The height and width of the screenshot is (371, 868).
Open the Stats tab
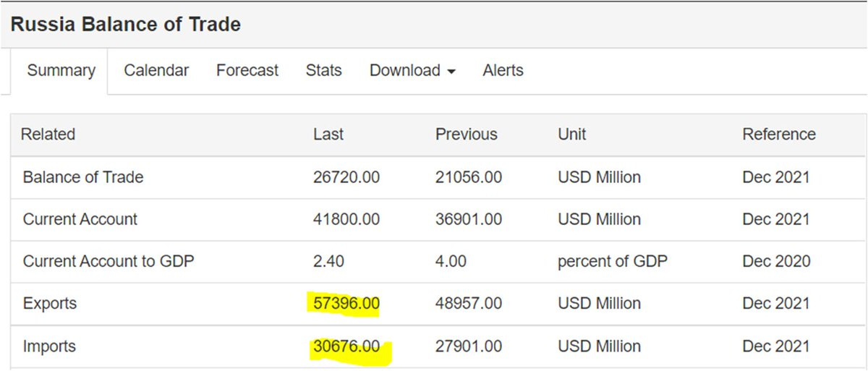click(324, 71)
